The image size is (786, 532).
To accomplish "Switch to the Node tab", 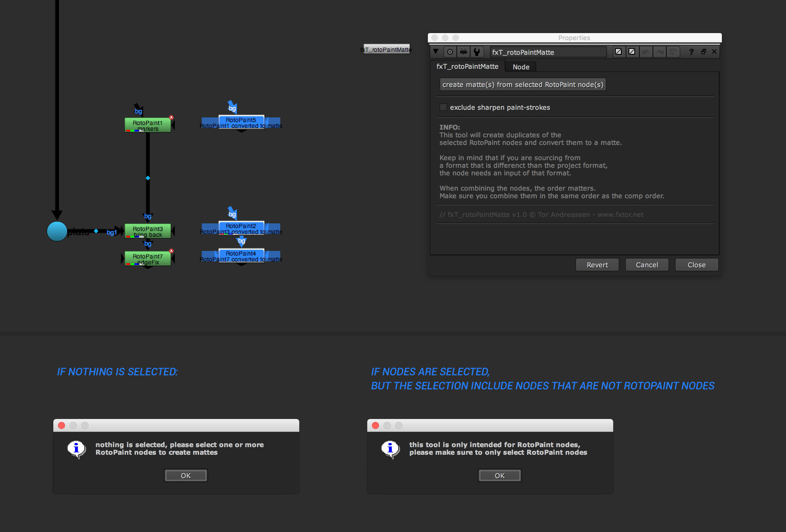I will click(520, 67).
